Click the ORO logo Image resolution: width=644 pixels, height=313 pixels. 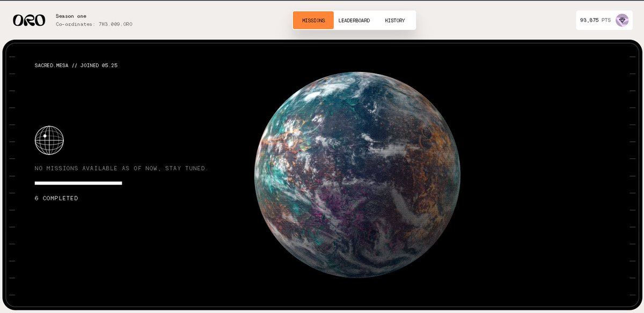tap(29, 20)
